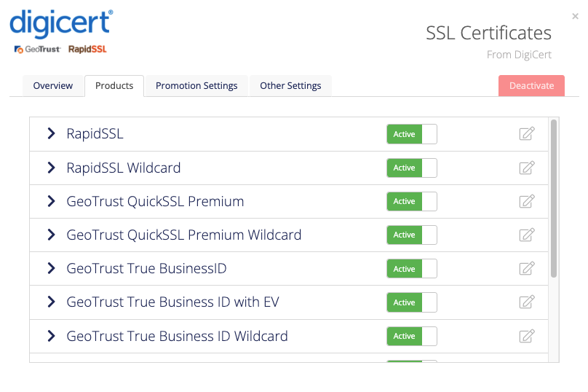Expand GeoTrust True Business ID Wildcard chevron

tap(52, 336)
